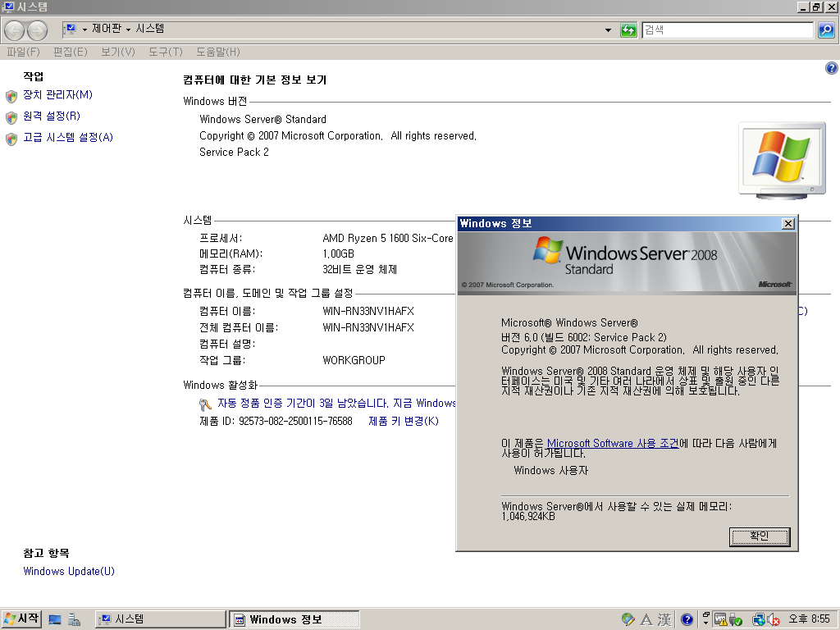
Task: Click the processor text AMD Ryzen 5 1600
Action: click(x=388, y=239)
